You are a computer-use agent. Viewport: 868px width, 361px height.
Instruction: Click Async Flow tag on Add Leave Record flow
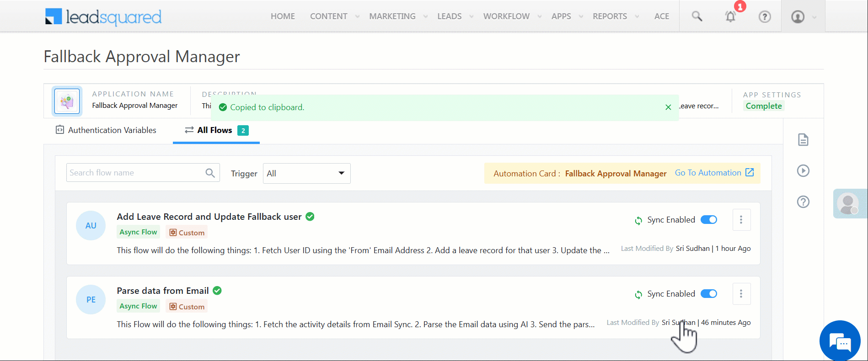click(x=138, y=232)
